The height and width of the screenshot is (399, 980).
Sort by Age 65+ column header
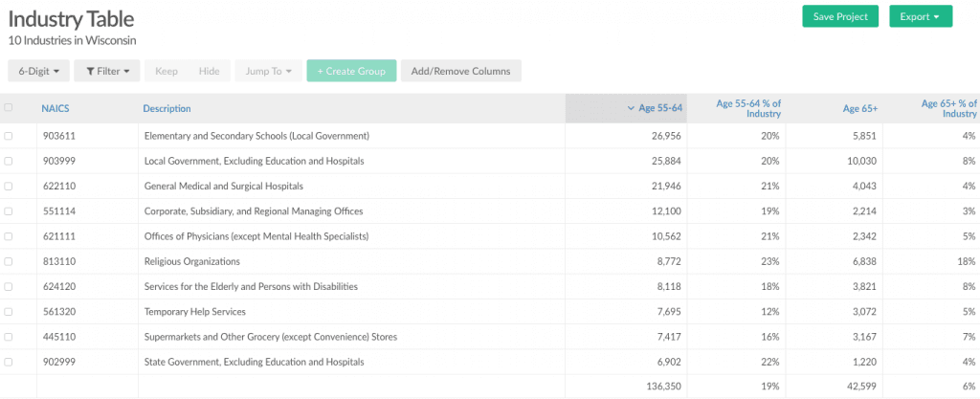pyautogui.click(x=859, y=108)
